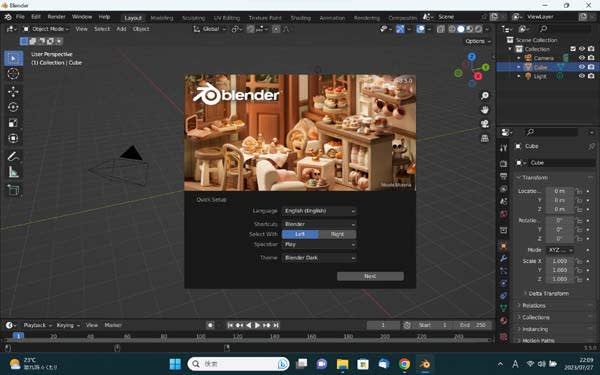
Task: Click the Windows taskbar search box
Action: (238, 364)
